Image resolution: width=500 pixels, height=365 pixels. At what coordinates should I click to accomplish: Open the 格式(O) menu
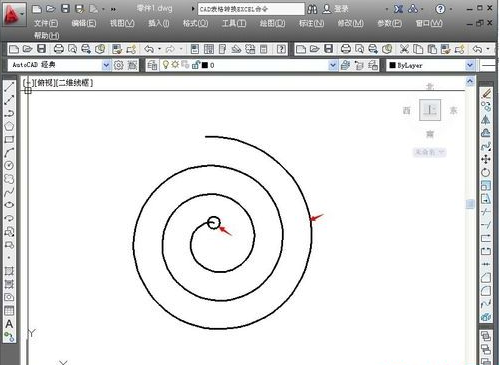196,23
